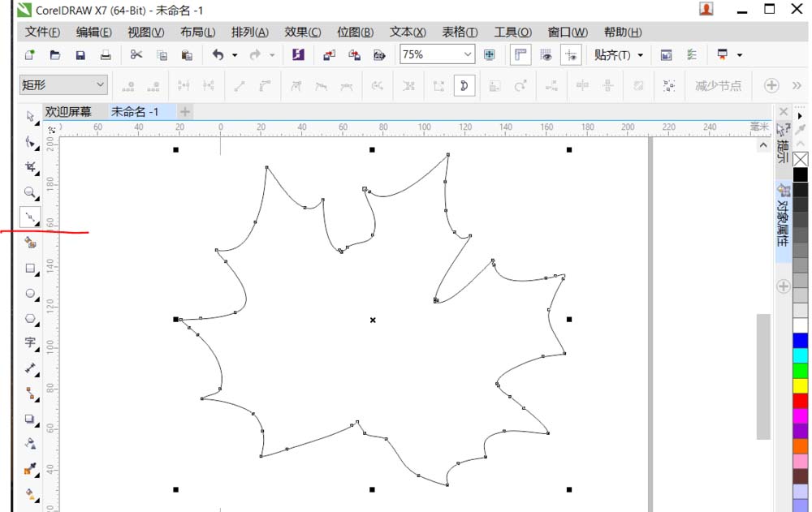Open the 75% zoom level dropdown

pos(468,55)
